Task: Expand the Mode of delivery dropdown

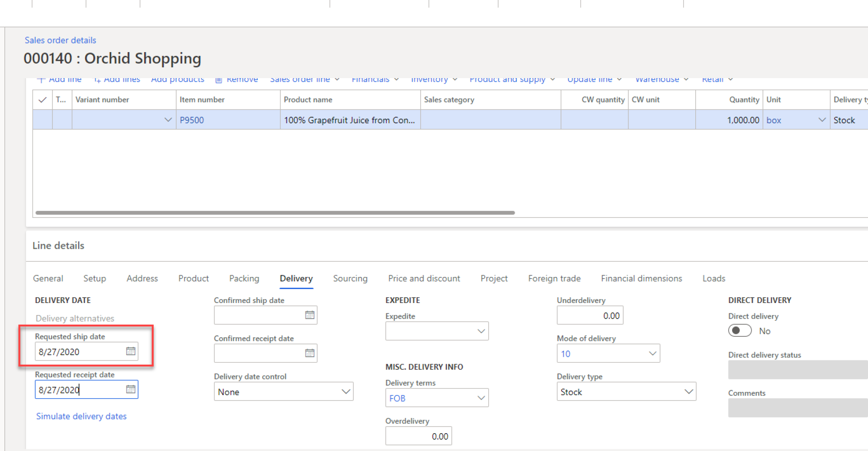Action: click(x=652, y=353)
